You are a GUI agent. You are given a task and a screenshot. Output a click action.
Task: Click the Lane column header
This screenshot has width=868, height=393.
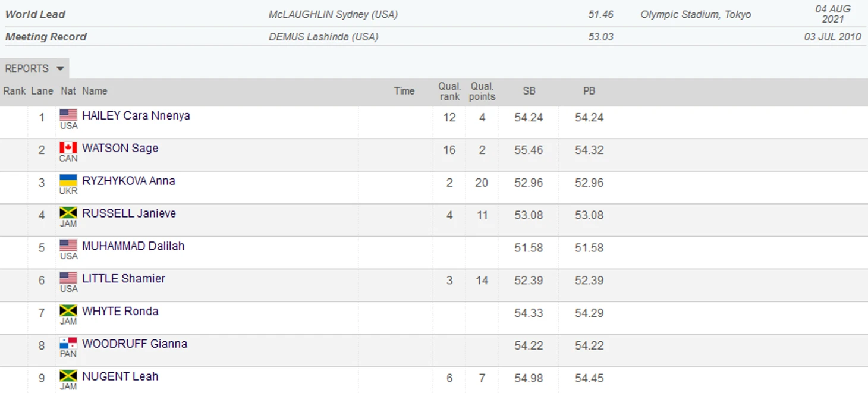coord(42,91)
